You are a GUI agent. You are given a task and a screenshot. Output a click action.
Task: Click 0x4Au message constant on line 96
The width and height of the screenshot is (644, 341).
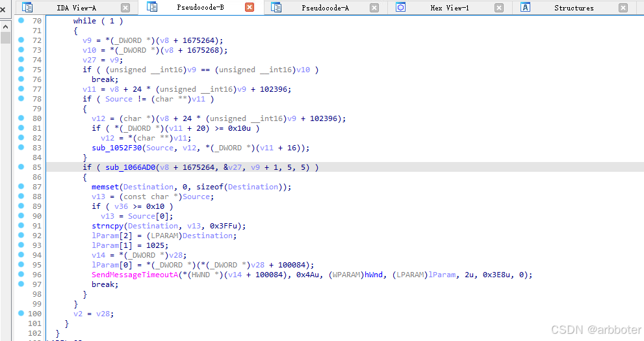307,275
